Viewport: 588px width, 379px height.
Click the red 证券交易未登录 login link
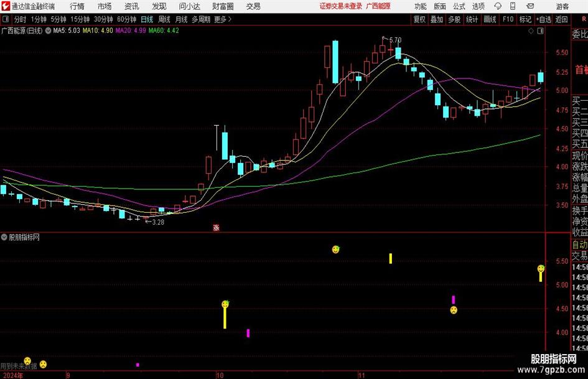click(341, 6)
